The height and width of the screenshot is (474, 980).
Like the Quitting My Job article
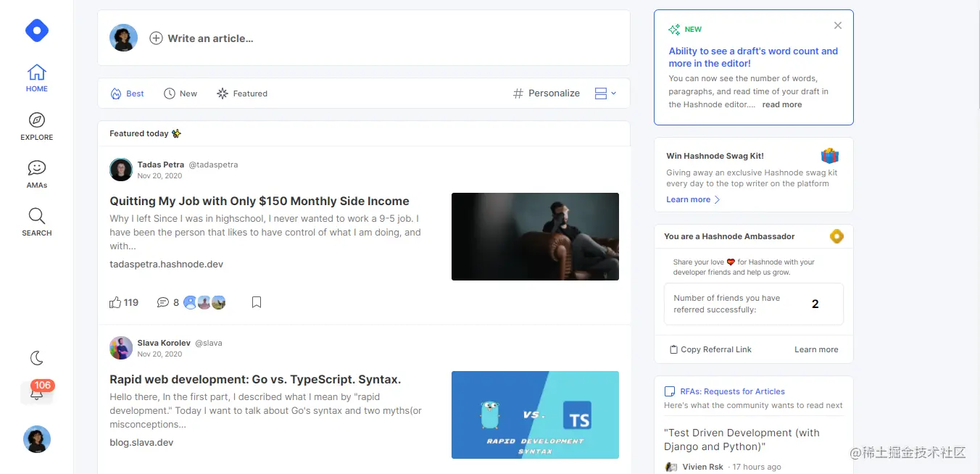[x=123, y=302]
